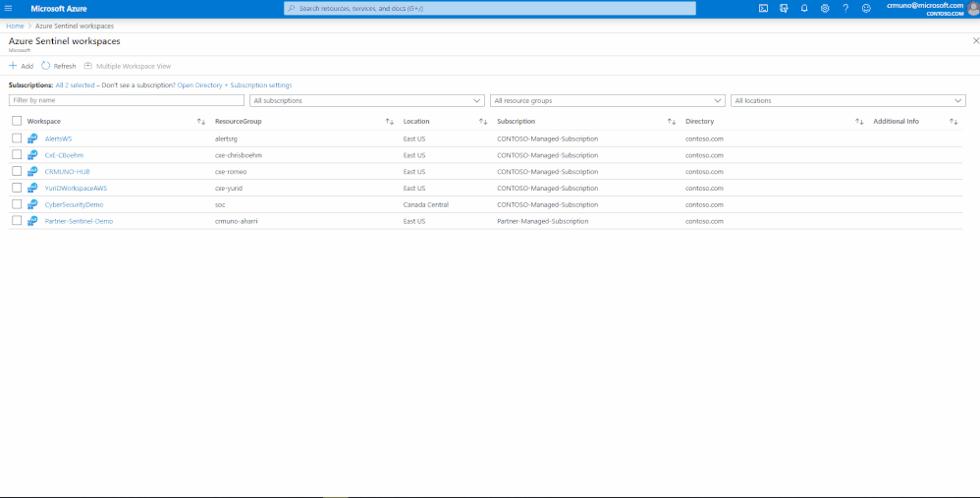Open the feedback smiley icon
This screenshot has height=498, width=980.
pyautogui.click(x=866, y=8)
